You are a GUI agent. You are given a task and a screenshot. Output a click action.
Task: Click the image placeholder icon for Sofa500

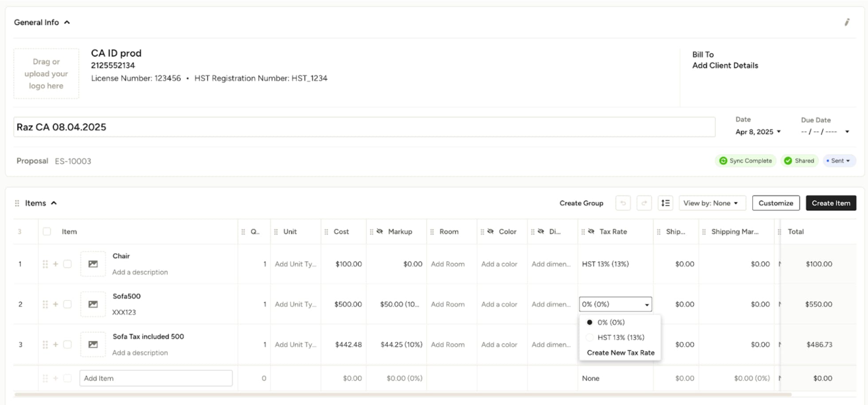93,304
